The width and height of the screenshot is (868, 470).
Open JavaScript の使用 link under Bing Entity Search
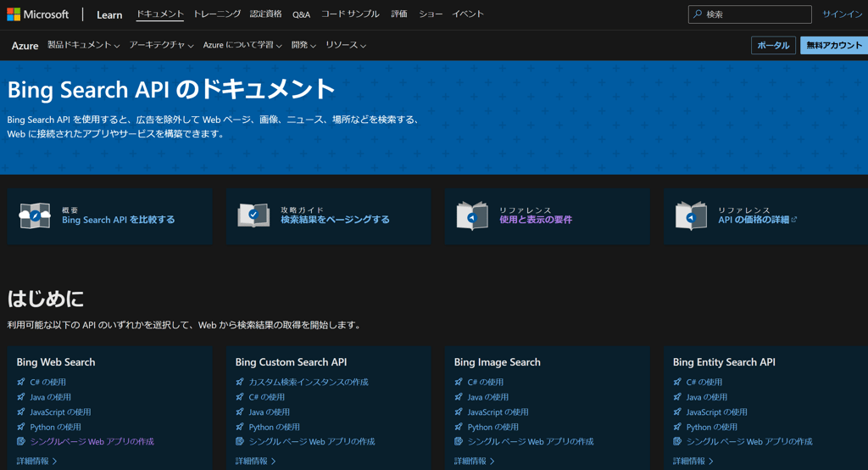pyautogui.click(x=716, y=411)
